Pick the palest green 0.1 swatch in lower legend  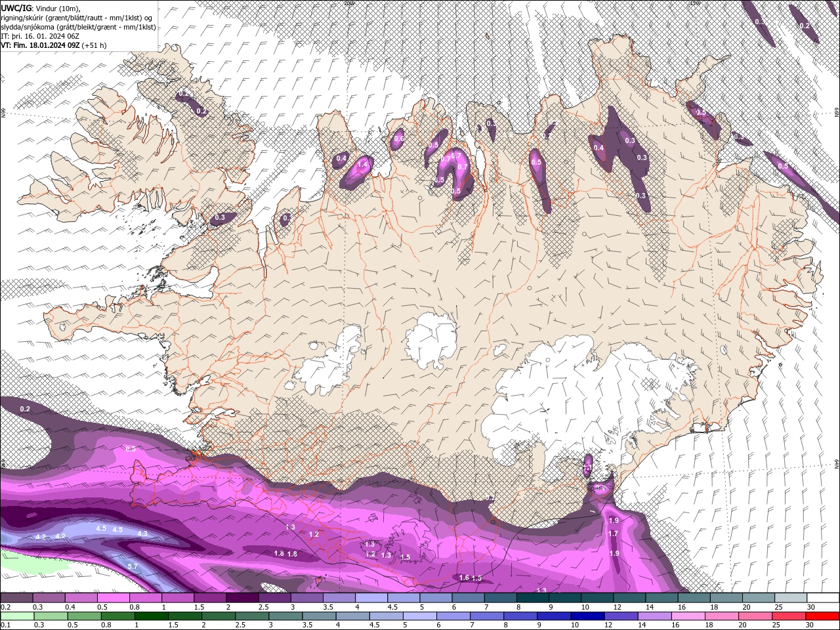click(x=16, y=616)
